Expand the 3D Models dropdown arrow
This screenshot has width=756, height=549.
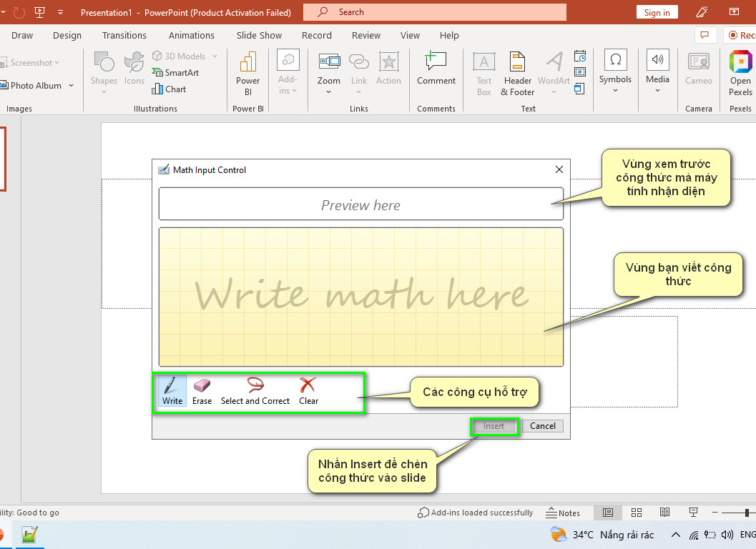click(x=215, y=56)
